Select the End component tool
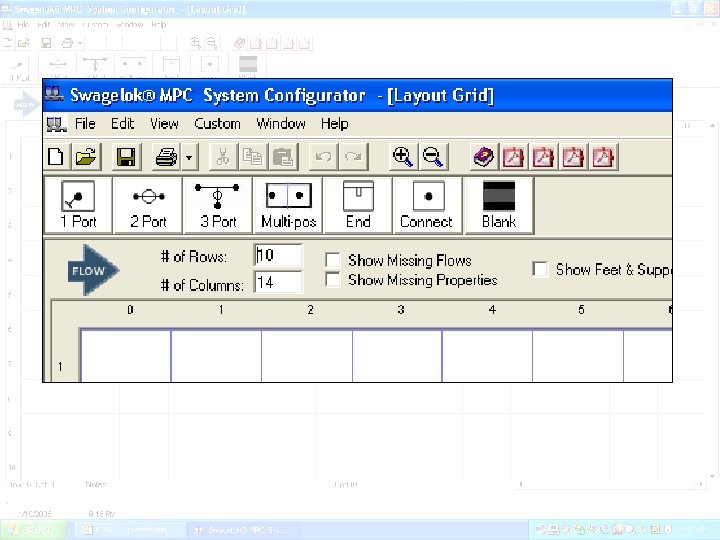Screen dimensions: 720x540 point(358,205)
